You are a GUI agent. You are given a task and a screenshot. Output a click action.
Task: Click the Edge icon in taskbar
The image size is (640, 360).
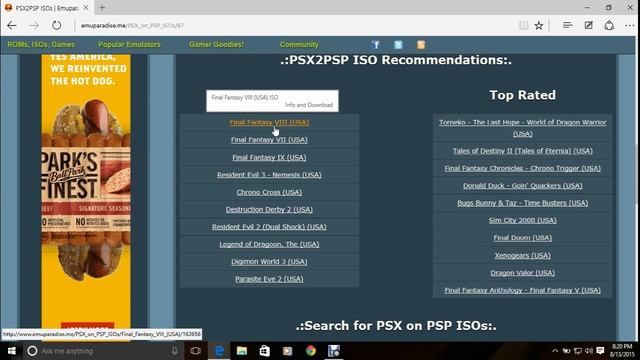[219, 351]
